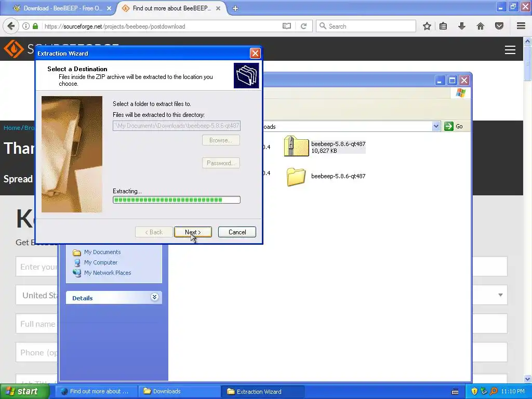Open the Firefox downloads arrow icon
532x399 pixels.
462,26
